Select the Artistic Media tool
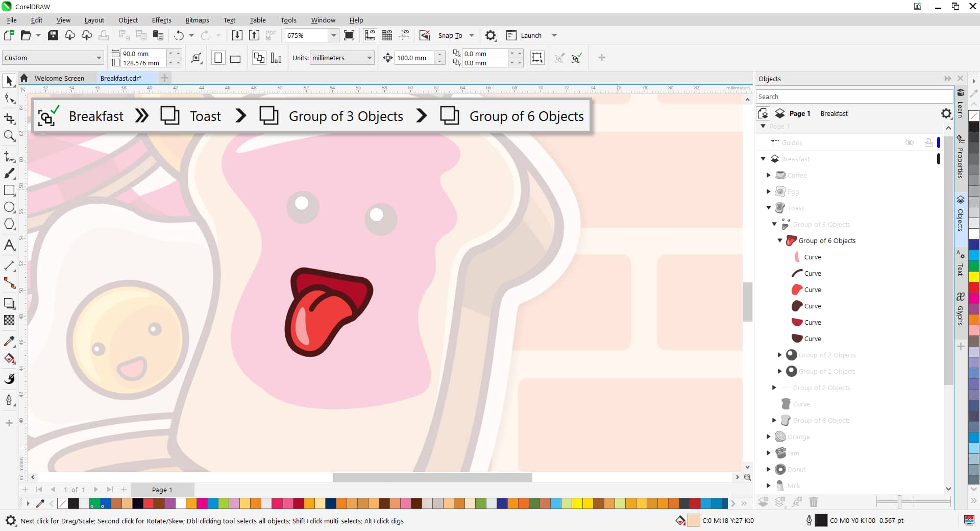The image size is (980, 531). tap(9, 174)
